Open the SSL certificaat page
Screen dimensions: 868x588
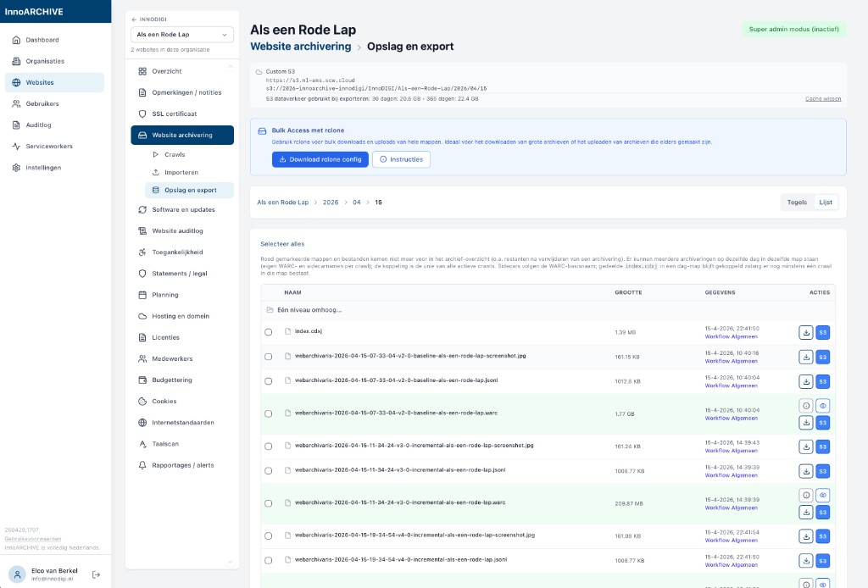click(x=174, y=114)
